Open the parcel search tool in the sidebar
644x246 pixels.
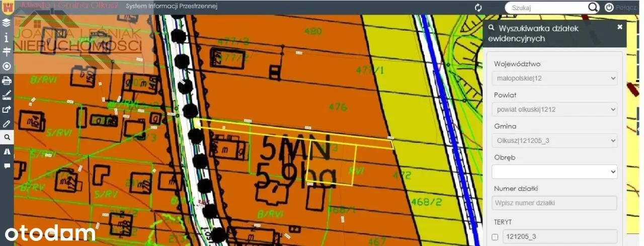(x=7, y=137)
